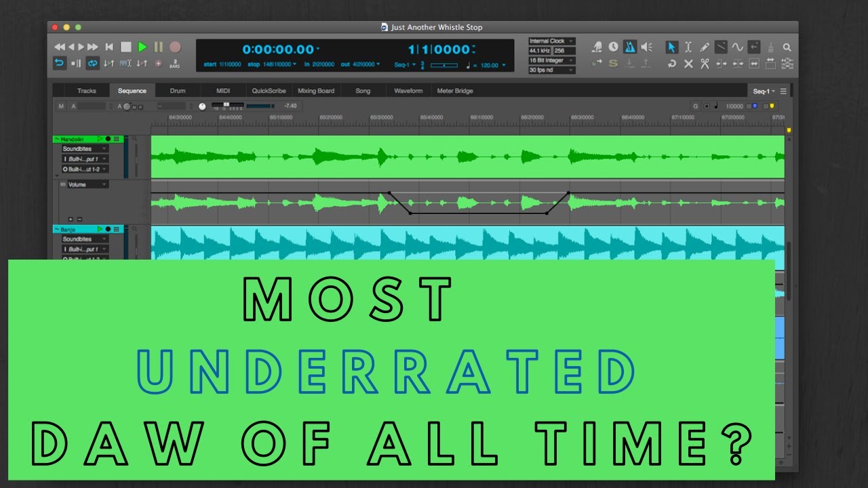Open the Seq-1 sequence chooser beside tabs
Viewport: 868px width, 488px height.
(764, 91)
